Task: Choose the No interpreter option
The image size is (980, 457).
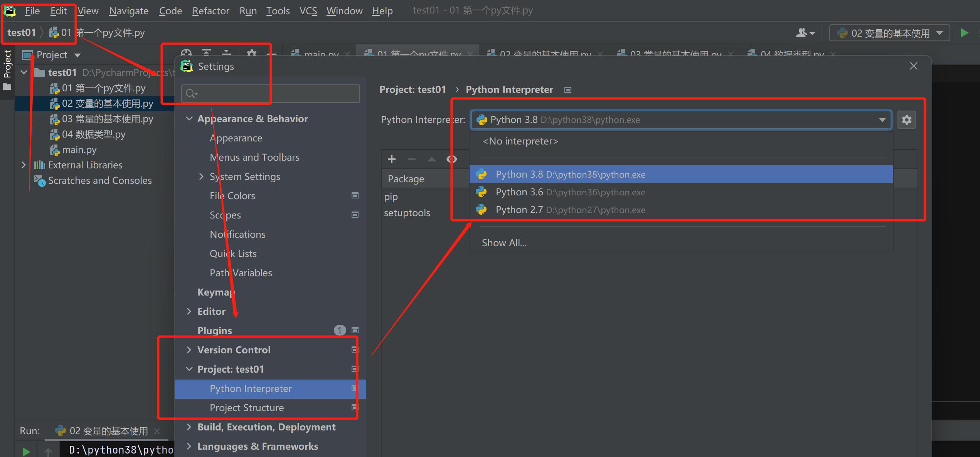Action: [520, 141]
